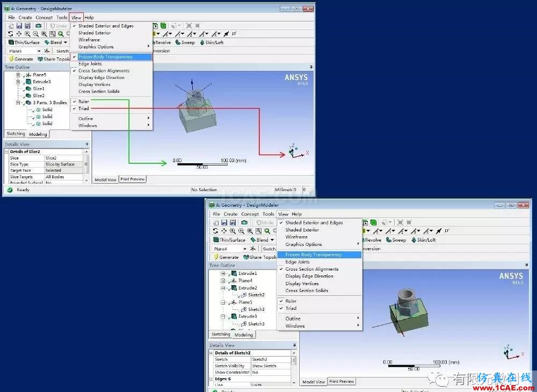The width and height of the screenshot is (537, 392).
Task: Collapse the 3 Parts, 3 Bodies node
Action: pos(18,103)
